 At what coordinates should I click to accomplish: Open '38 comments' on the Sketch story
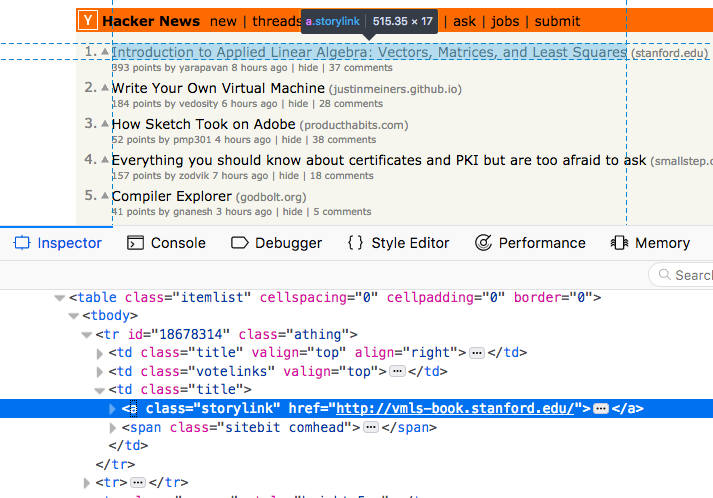click(344, 140)
